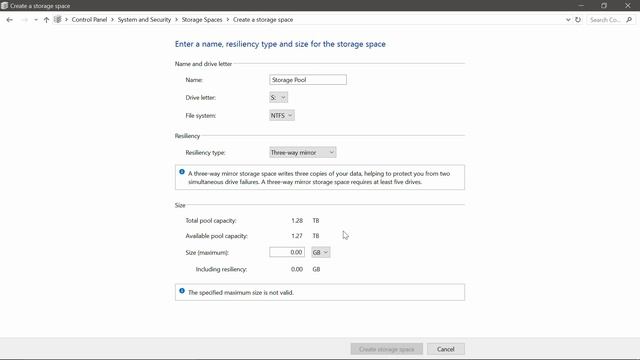Click the Forward navigation arrow
Screen dimensions: 640x360
(x=24, y=20)
